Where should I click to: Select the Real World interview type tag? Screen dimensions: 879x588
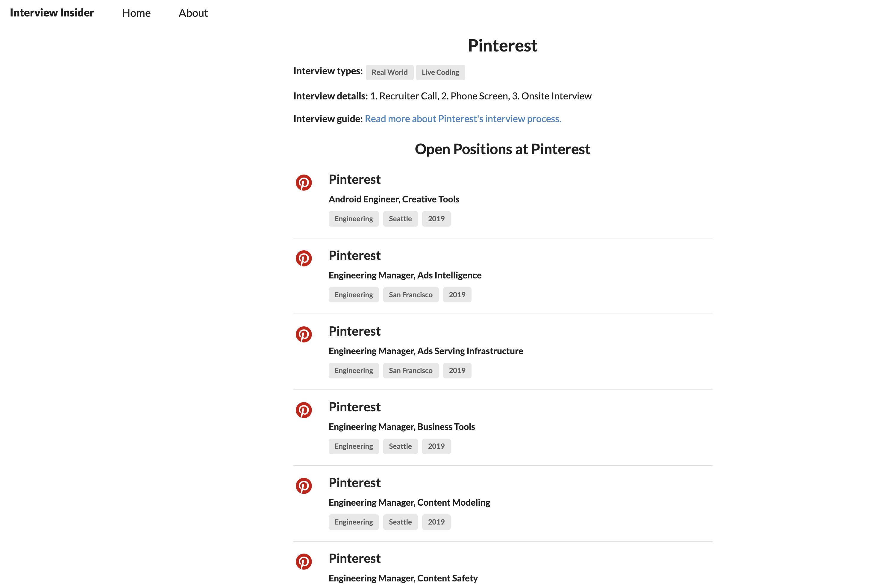(389, 72)
